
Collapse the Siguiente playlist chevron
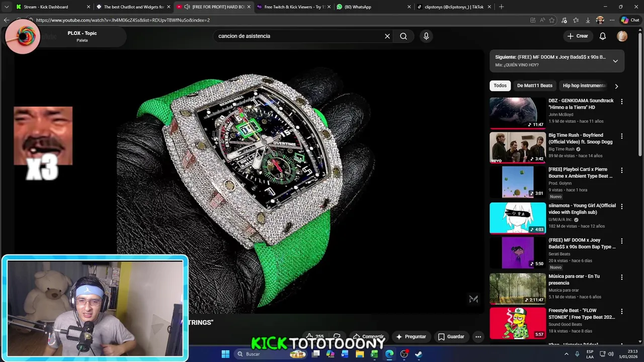(615, 61)
